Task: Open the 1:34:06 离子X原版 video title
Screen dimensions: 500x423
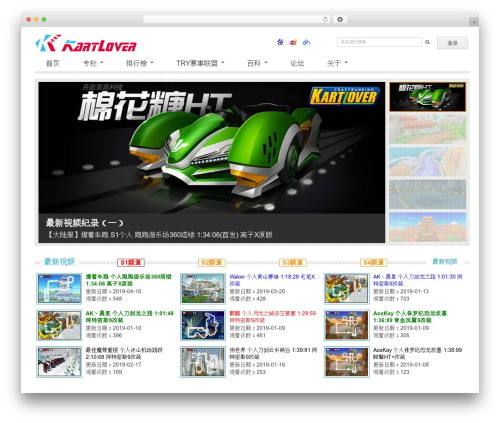Action: tap(129, 280)
